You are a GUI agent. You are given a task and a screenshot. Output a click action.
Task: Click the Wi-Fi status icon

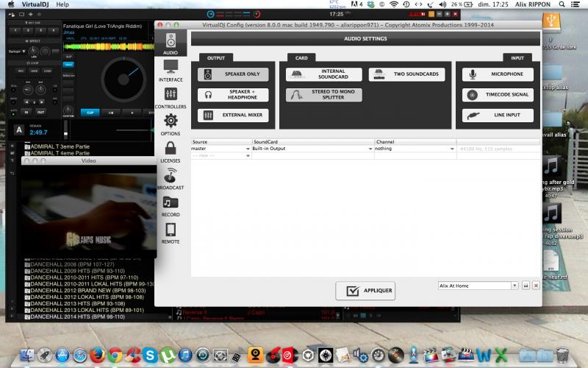(x=394, y=4)
